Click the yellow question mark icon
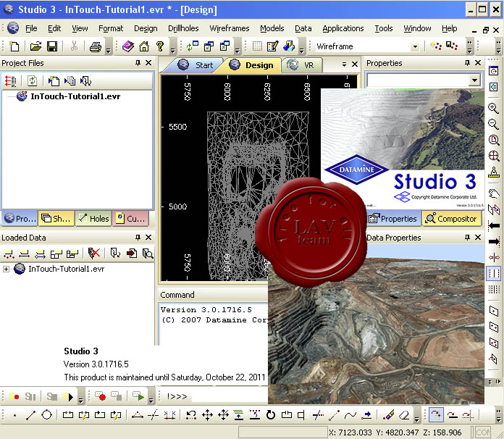Viewport: 504px width, 439px height. click(x=160, y=46)
